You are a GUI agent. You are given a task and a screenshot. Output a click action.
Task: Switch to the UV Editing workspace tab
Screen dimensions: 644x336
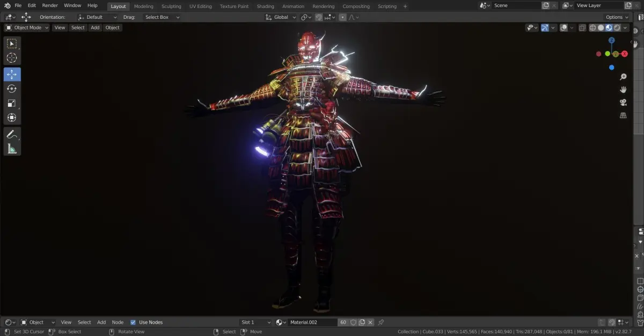coord(201,6)
